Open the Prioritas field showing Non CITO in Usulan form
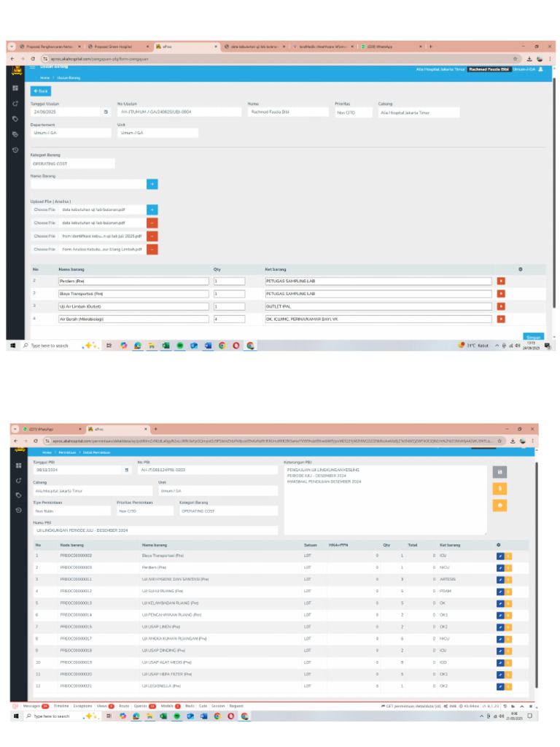The width and height of the screenshot is (560, 747). pos(353,112)
